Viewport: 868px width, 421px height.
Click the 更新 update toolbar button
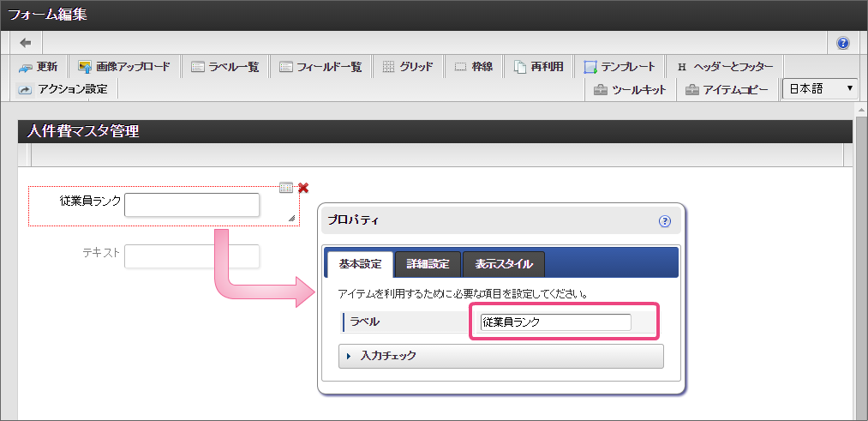point(39,67)
